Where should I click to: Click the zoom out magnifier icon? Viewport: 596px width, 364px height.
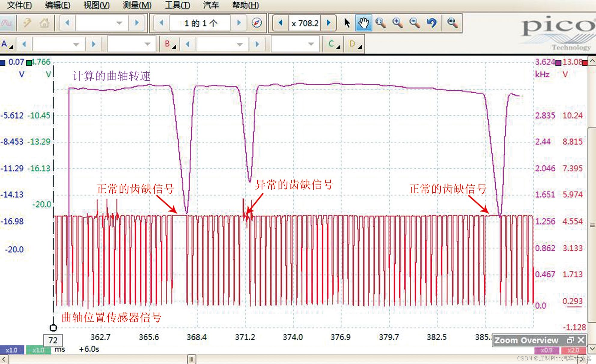click(x=415, y=23)
